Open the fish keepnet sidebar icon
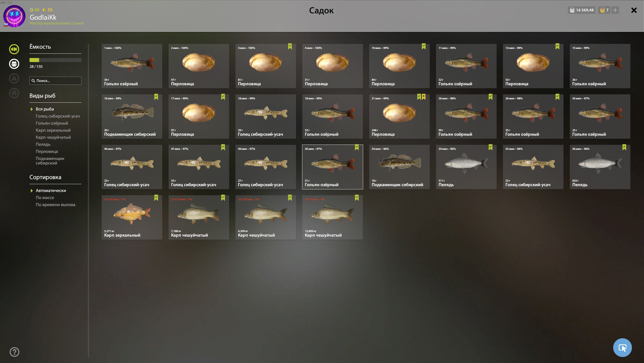This screenshot has width=644, height=363. coord(14,49)
